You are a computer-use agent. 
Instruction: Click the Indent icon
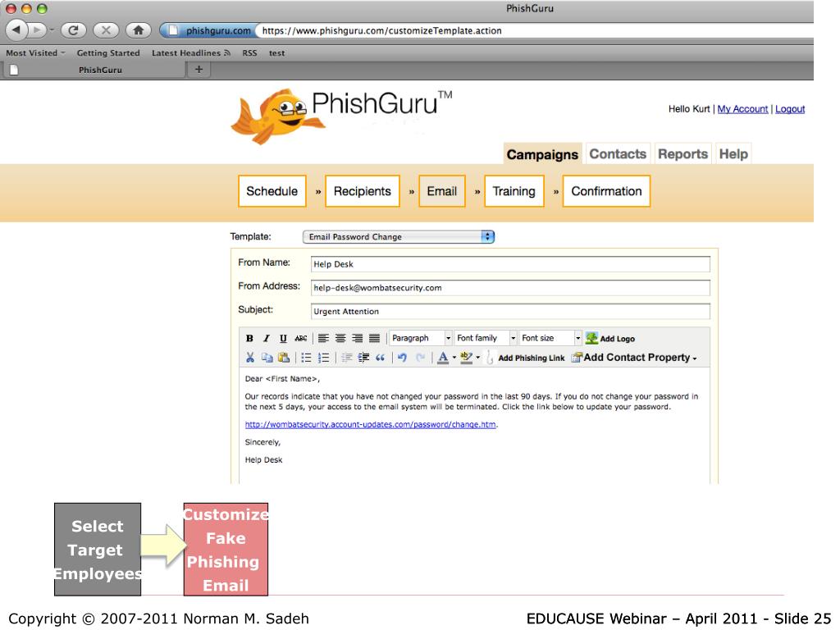pyautogui.click(x=363, y=358)
